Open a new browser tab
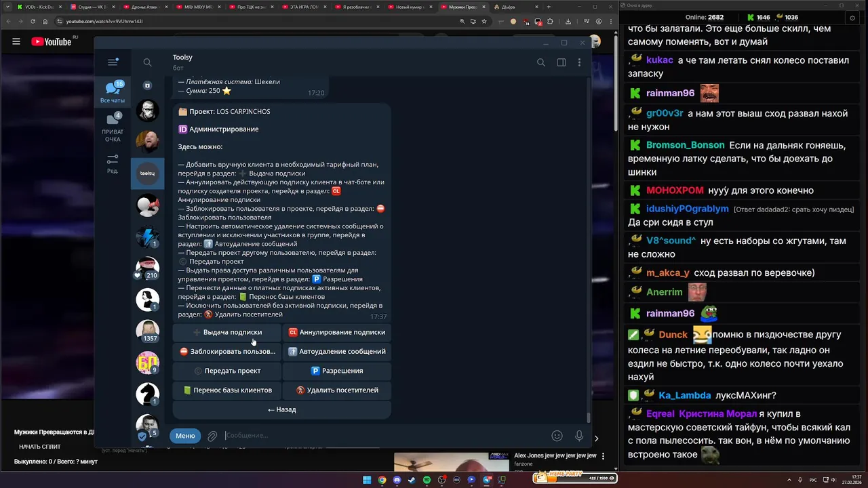Image resolution: width=868 pixels, height=488 pixels. [549, 7]
